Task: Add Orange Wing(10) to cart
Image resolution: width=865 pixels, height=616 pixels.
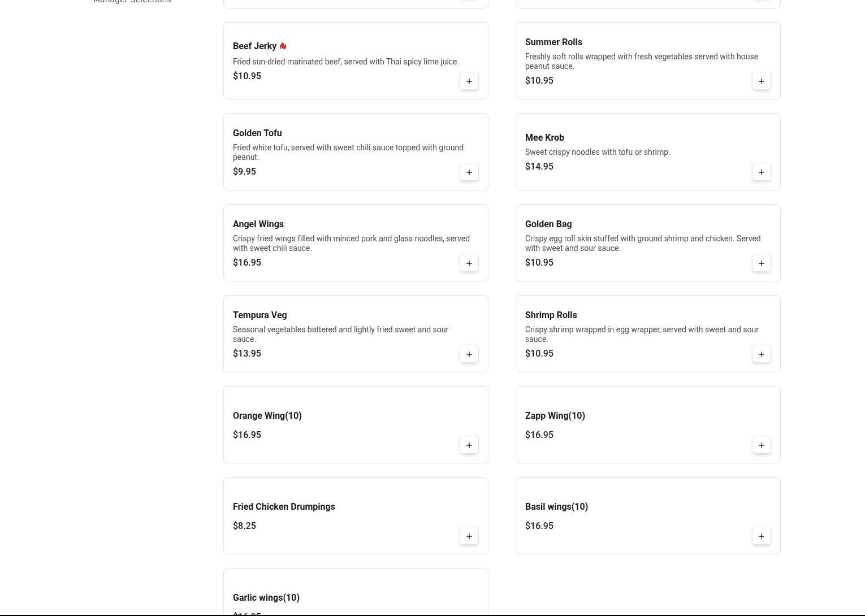Action: (x=469, y=445)
